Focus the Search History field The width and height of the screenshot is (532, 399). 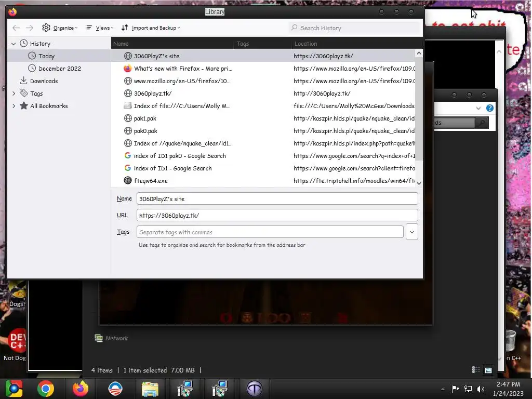click(354, 28)
